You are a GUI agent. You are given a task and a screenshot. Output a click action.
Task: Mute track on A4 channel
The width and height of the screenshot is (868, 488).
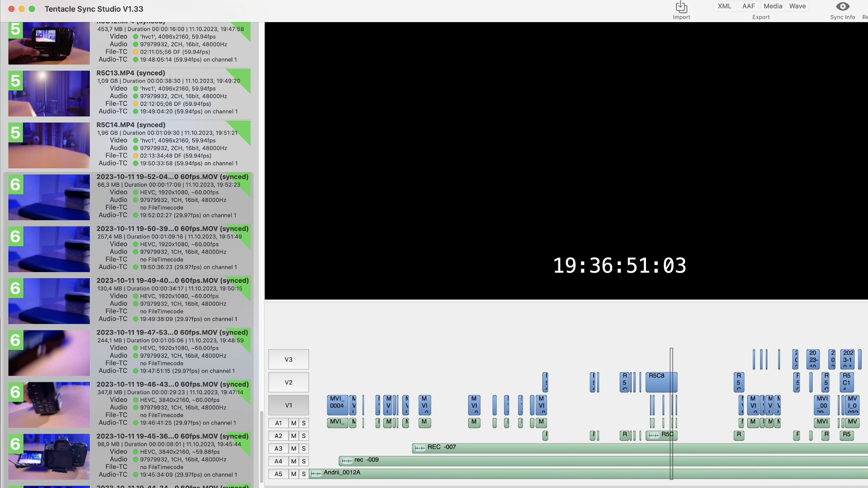[293, 460]
